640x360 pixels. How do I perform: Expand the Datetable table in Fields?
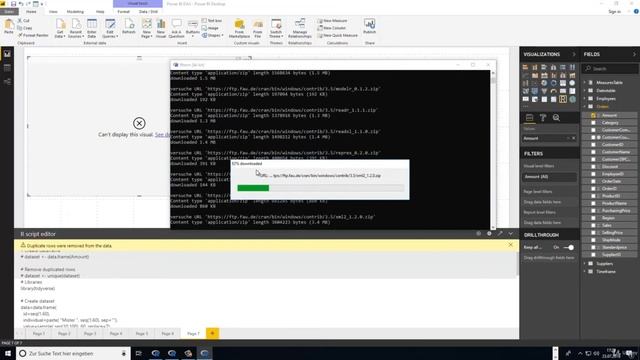(x=584, y=91)
